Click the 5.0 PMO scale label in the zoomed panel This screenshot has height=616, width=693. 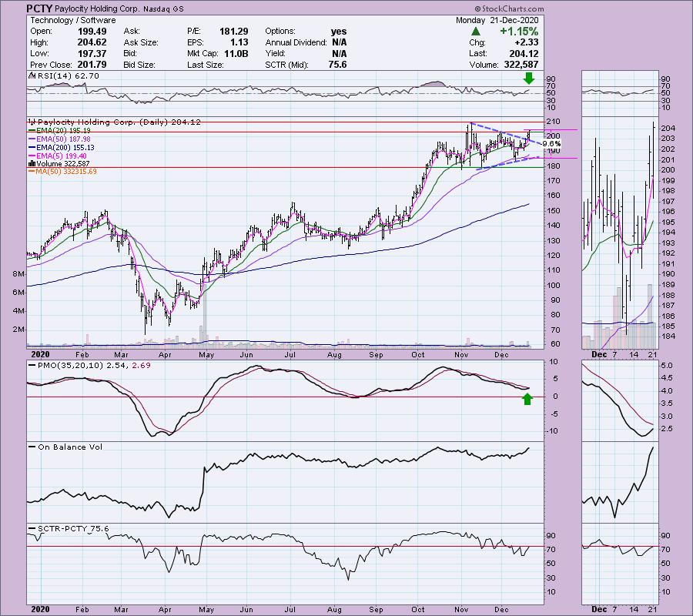point(668,366)
